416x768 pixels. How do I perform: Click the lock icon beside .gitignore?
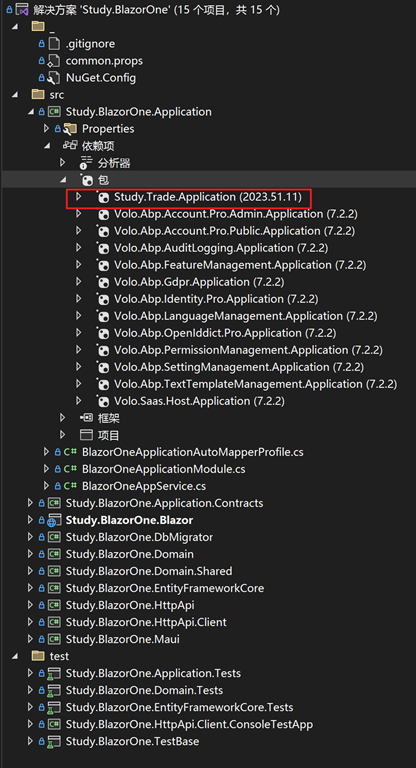click(42, 44)
